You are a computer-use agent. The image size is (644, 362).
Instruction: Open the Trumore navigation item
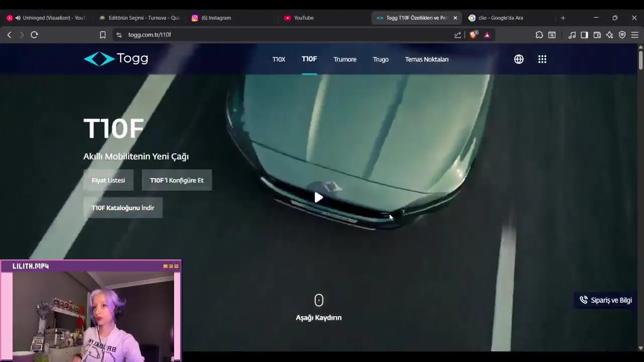point(345,59)
